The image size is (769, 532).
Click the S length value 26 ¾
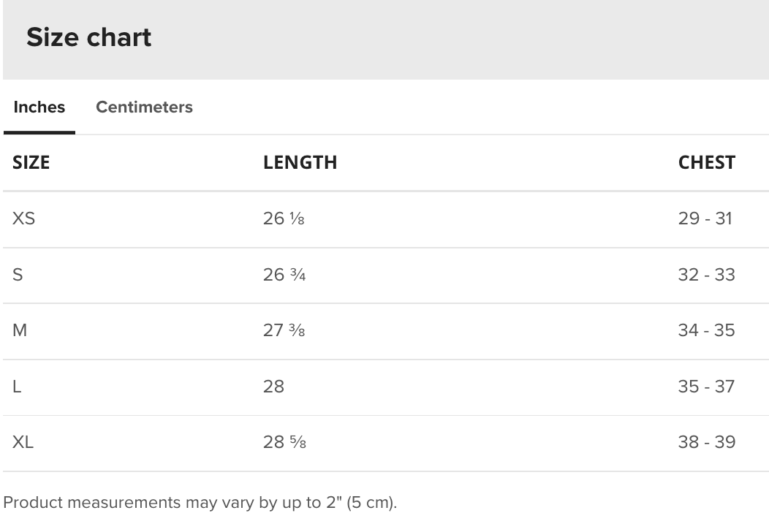click(x=284, y=275)
